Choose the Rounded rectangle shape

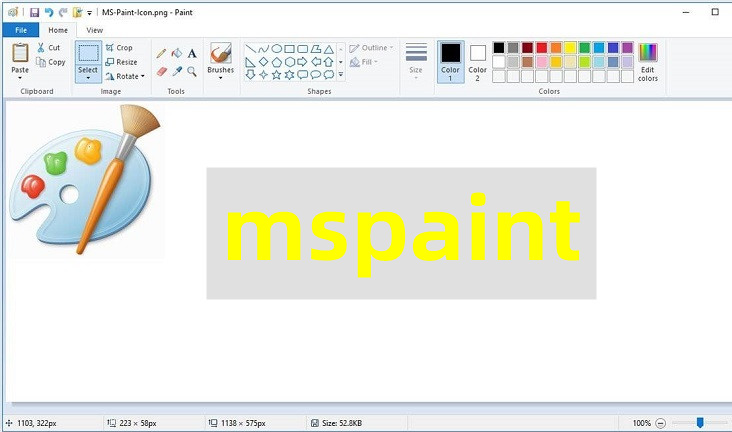tap(303, 49)
